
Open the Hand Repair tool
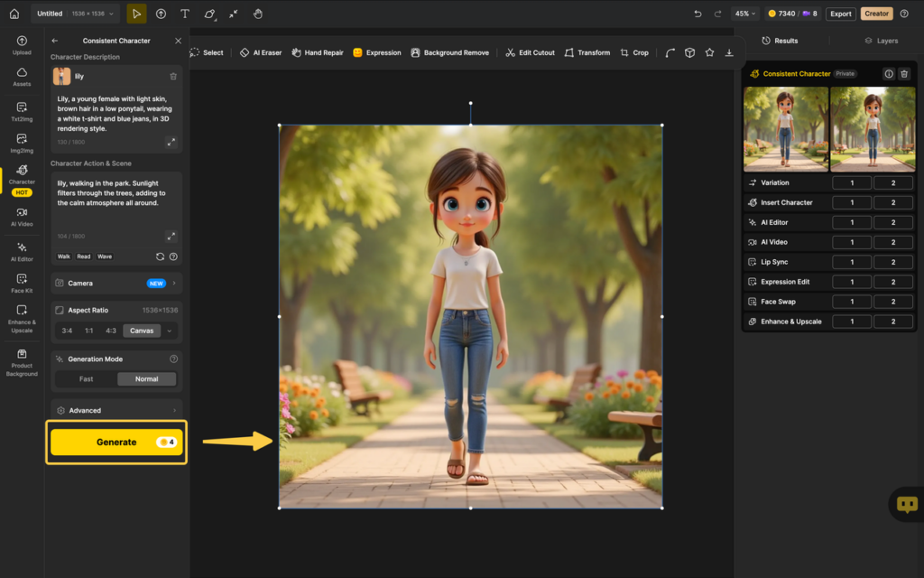pyautogui.click(x=317, y=52)
